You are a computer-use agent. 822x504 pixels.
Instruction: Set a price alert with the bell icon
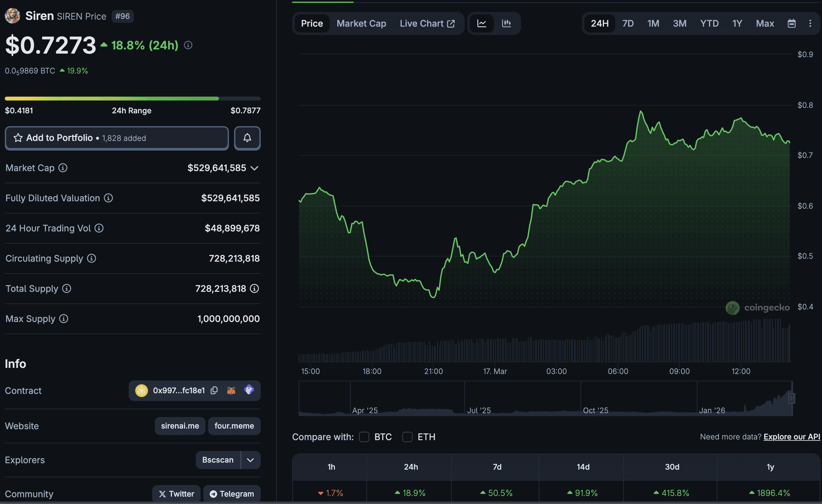pyautogui.click(x=247, y=138)
